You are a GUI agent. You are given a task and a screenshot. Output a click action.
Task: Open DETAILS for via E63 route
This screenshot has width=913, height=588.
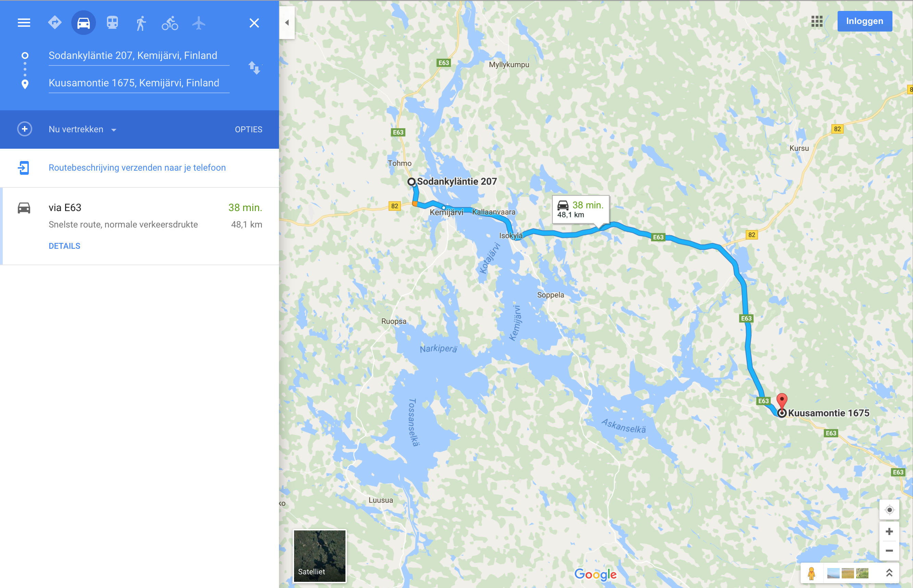[64, 246]
